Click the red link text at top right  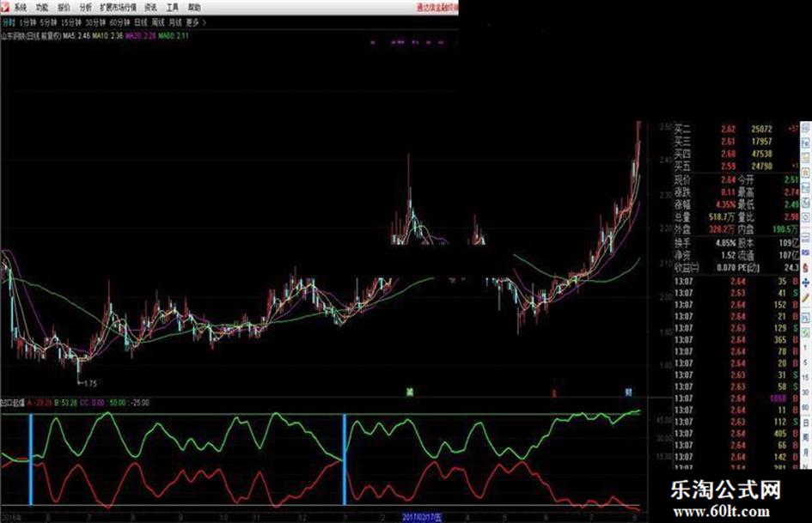(x=437, y=8)
